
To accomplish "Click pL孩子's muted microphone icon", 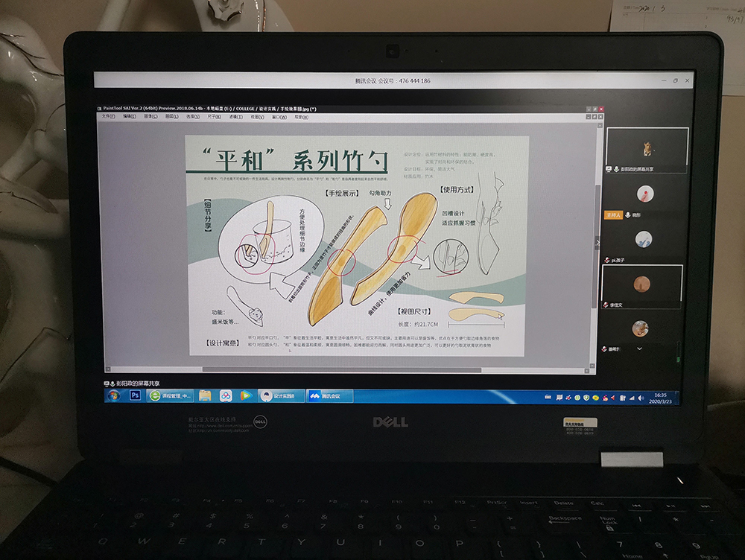I will tap(606, 260).
